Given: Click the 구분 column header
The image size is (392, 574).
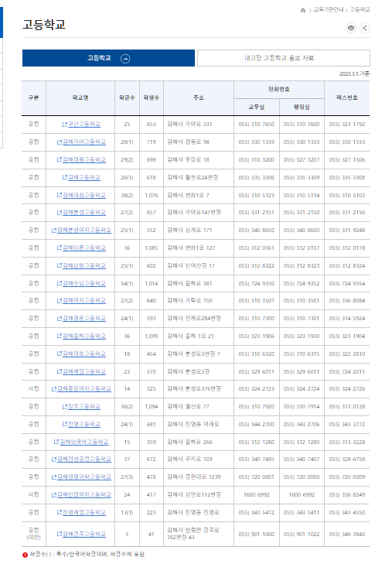Looking at the screenshot, I should (x=34, y=97).
